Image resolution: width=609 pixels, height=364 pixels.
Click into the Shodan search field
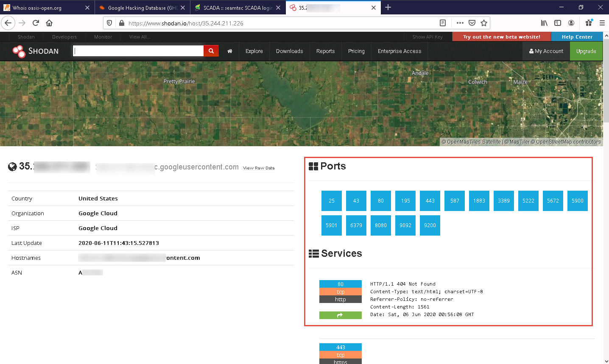point(138,51)
